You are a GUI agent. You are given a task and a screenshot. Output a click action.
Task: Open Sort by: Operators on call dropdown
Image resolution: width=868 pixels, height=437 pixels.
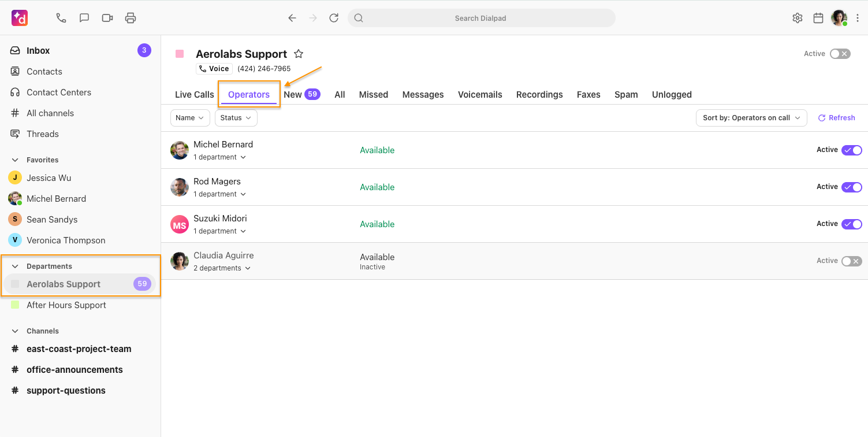[x=751, y=118]
